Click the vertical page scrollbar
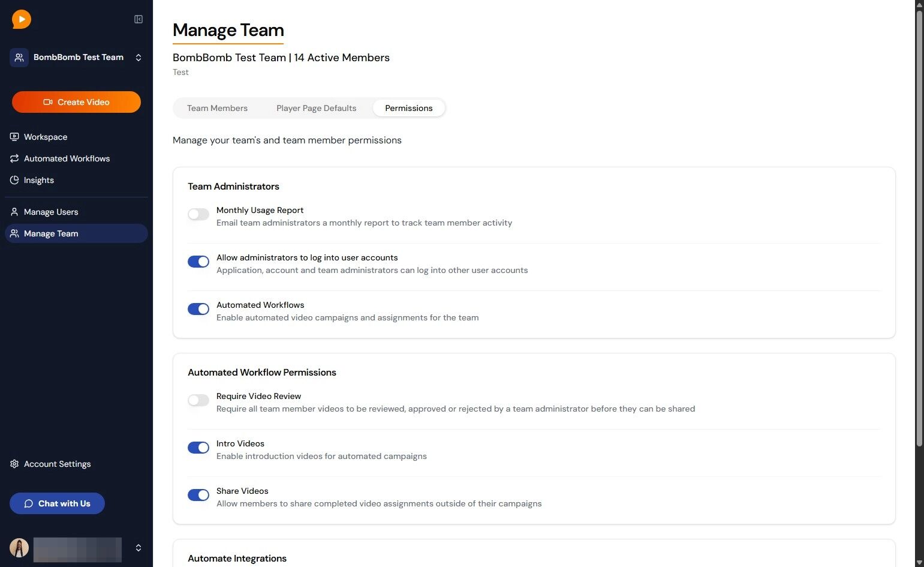Image resolution: width=924 pixels, height=567 pixels. pyautogui.click(x=919, y=228)
